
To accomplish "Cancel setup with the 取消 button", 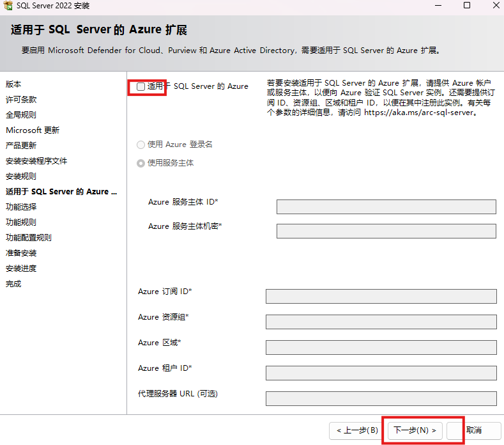I will tap(473, 430).
